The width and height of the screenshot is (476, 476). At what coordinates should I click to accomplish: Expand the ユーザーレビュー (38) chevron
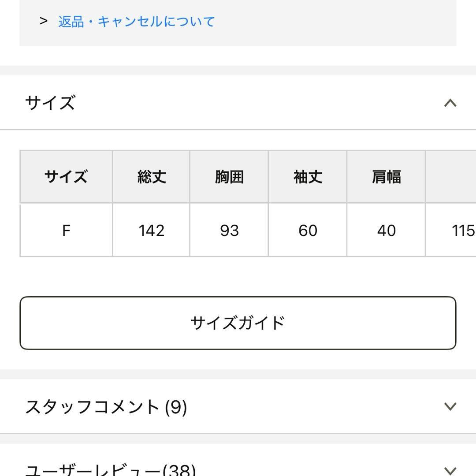tap(450, 470)
